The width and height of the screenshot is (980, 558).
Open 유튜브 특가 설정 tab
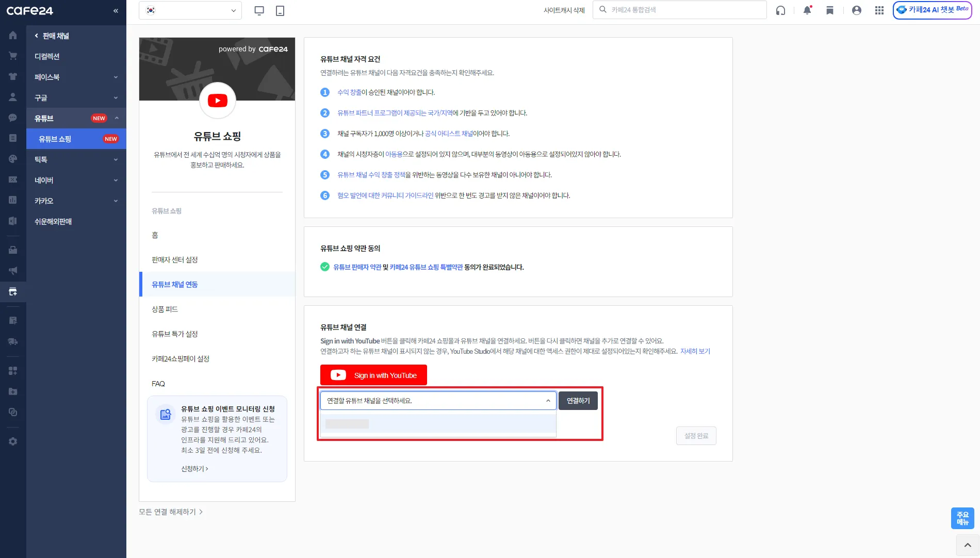click(217, 334)
